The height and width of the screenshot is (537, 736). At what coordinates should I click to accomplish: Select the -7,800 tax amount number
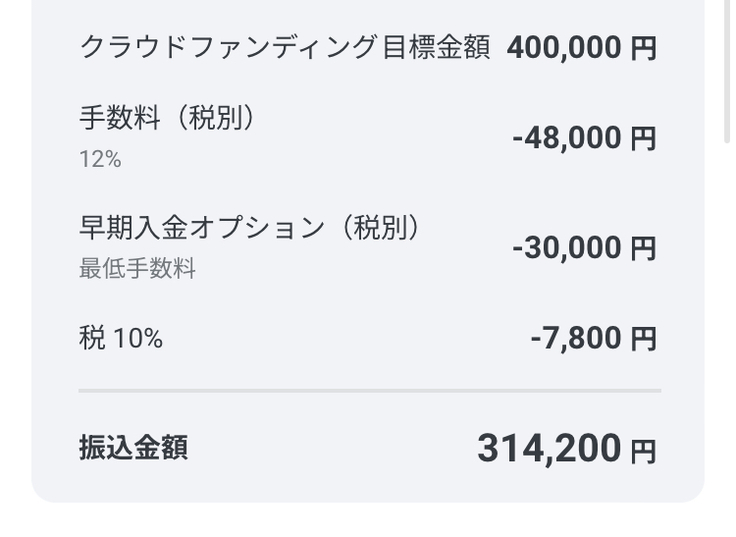click(576, 339)
